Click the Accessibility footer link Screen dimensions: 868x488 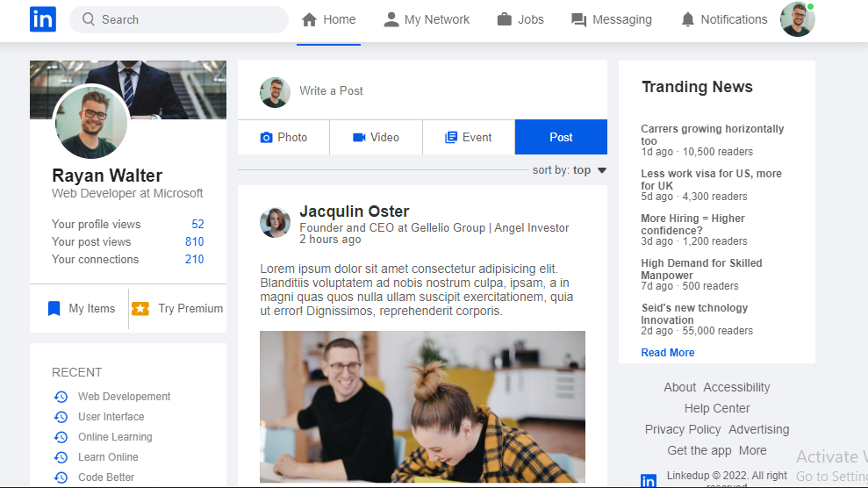737,387
